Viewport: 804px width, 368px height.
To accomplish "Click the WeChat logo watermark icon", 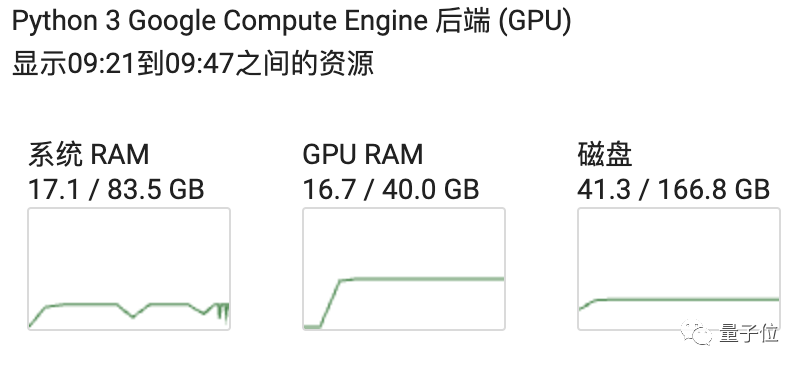I will point(697,333).
